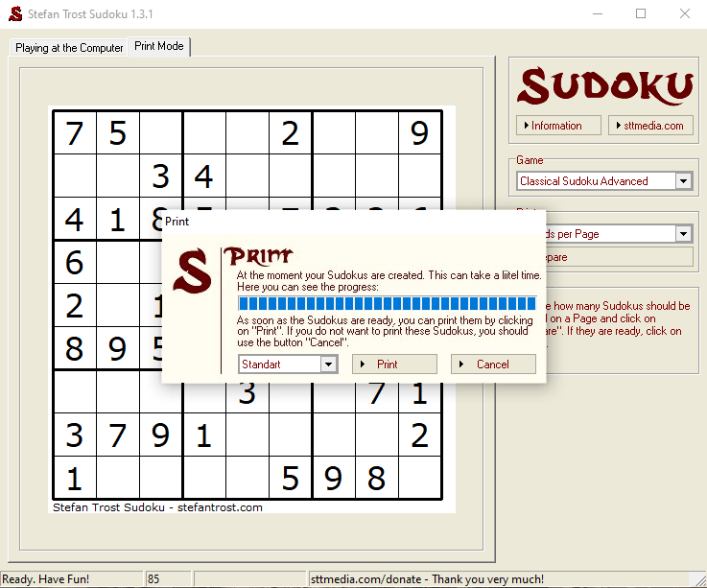Click 'Ready. Have Fun!' status text
This screenshot has width=707, height=588.
pyautogui.click(x=45, y=579)
